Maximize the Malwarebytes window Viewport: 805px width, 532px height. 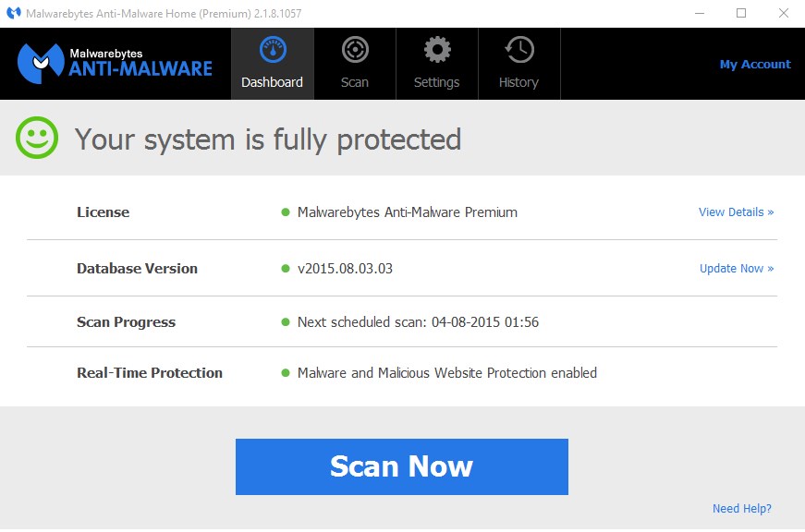coord(741,13)
